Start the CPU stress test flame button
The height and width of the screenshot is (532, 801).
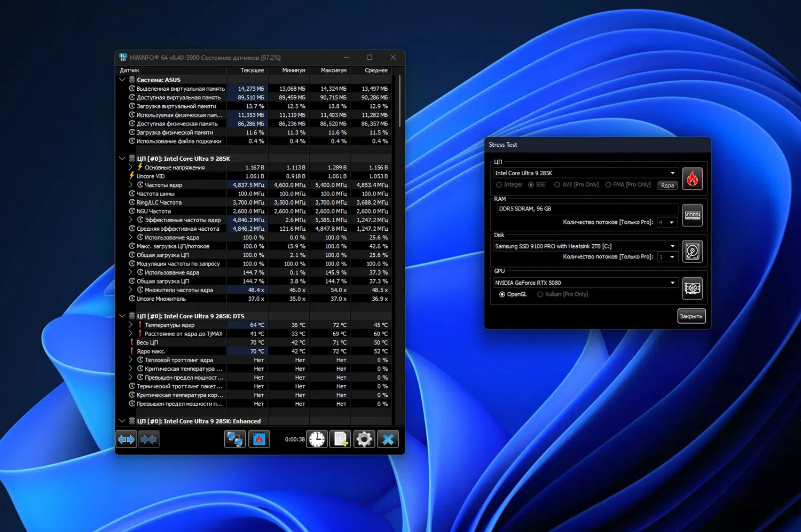[x=692, y=179]
